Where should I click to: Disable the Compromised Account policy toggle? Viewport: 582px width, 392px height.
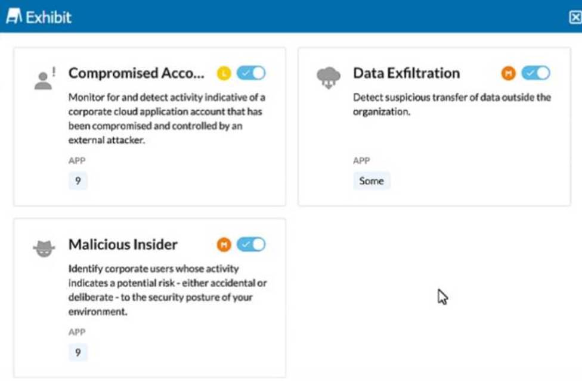point(251,73)
